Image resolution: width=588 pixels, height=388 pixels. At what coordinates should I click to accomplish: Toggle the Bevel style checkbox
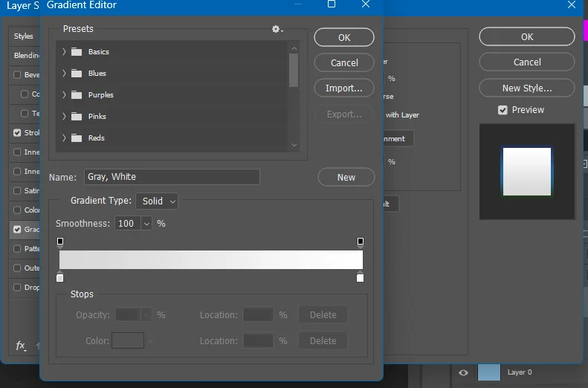pyautogui.click(x=17, y=74)
